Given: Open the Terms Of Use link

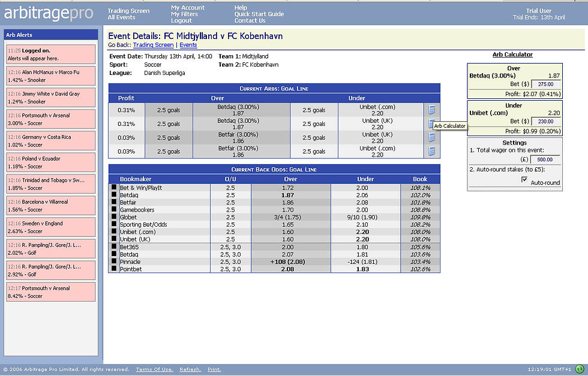Looking at the screenshot, I should click(155, 369).
